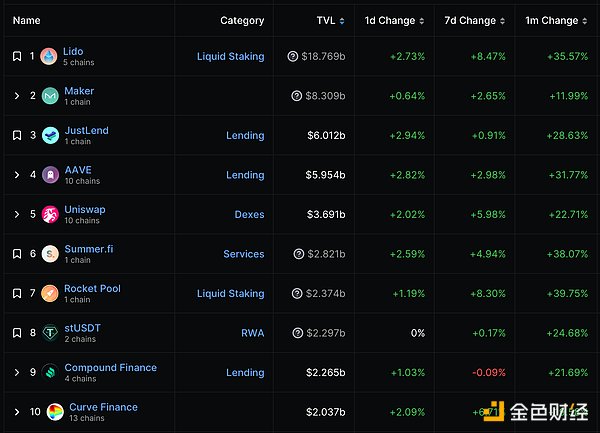Bookmark the Lido protocol row
Screen dimensions: 600x433
(x=17, y=57)
